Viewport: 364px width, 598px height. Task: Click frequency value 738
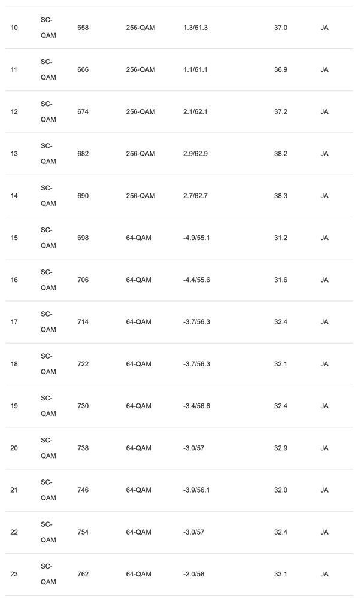(x=83, y=448)
